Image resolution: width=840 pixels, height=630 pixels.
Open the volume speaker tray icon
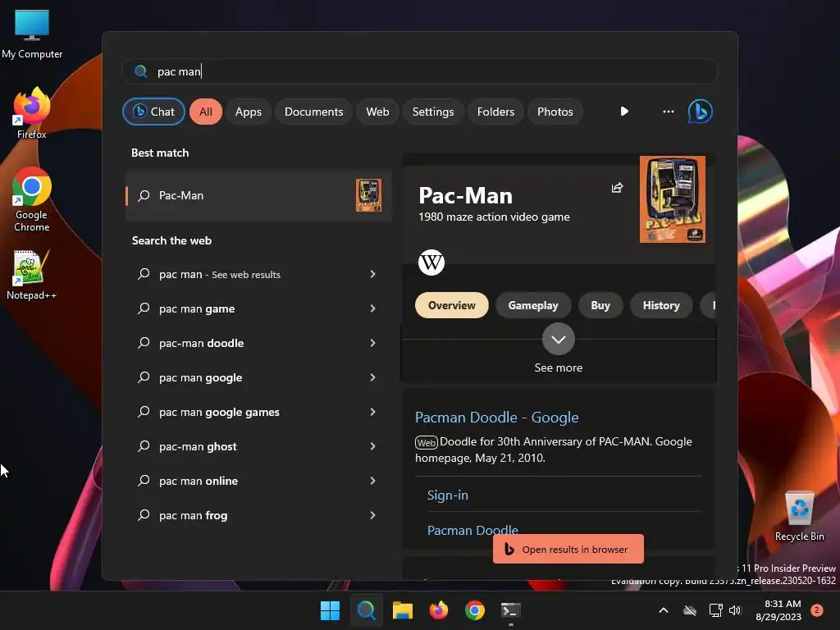(735, 610)
